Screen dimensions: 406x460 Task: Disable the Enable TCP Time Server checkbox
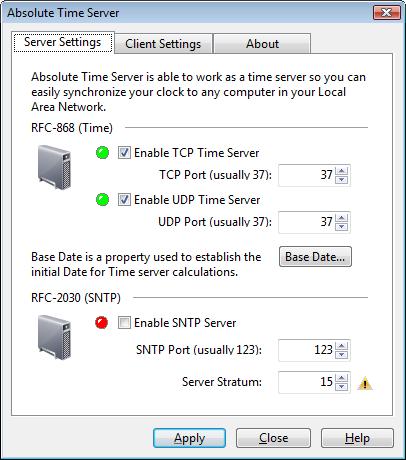pos(124,153)
